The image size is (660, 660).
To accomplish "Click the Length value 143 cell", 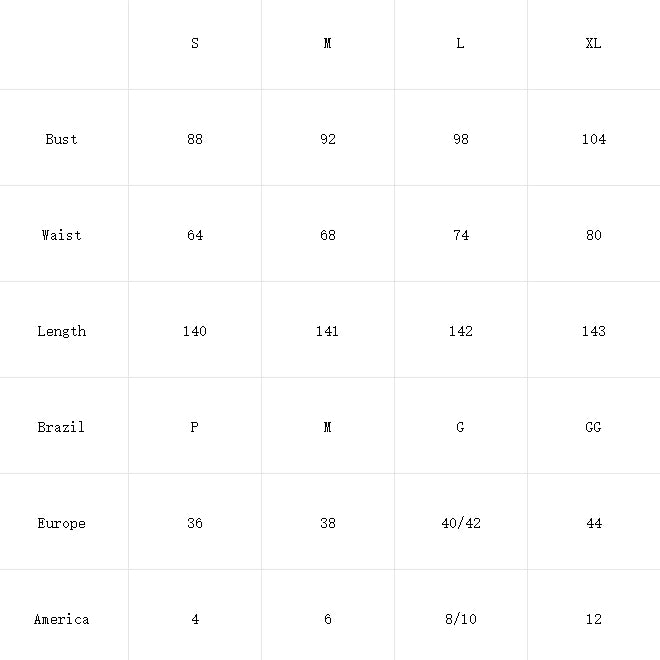I will coord(593,331).
